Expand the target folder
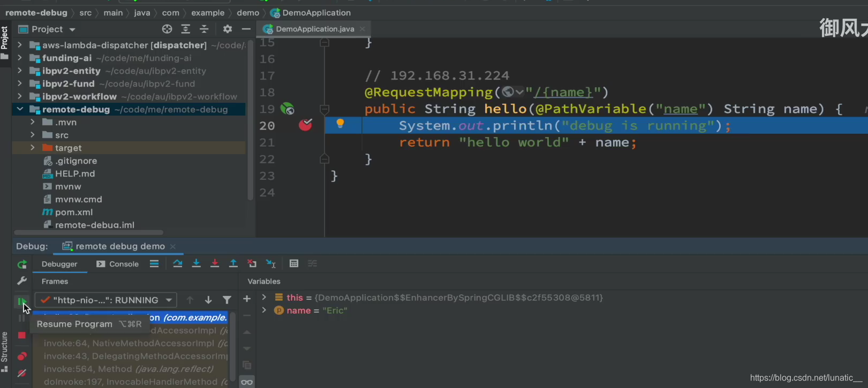The image size is (868, 388). coord(33,148)
